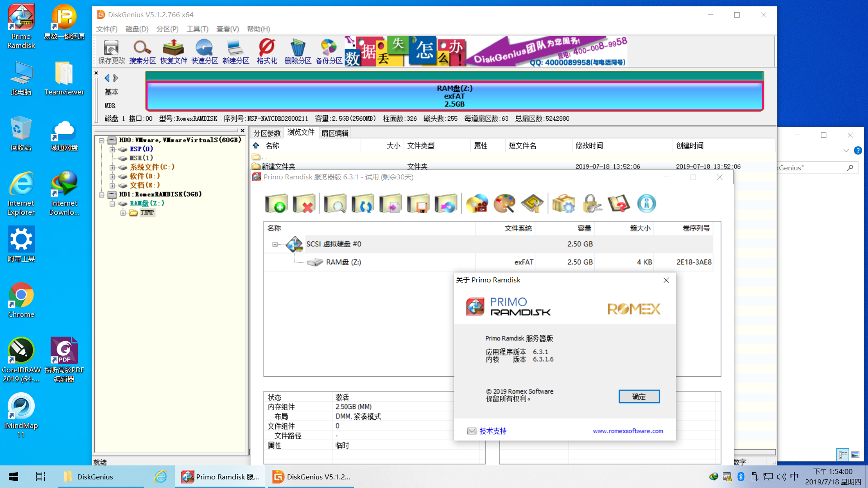Viewport: 868px width, 488px height.
Task: Click the DiskGenius advertisement banner
Action: point(486,51)
